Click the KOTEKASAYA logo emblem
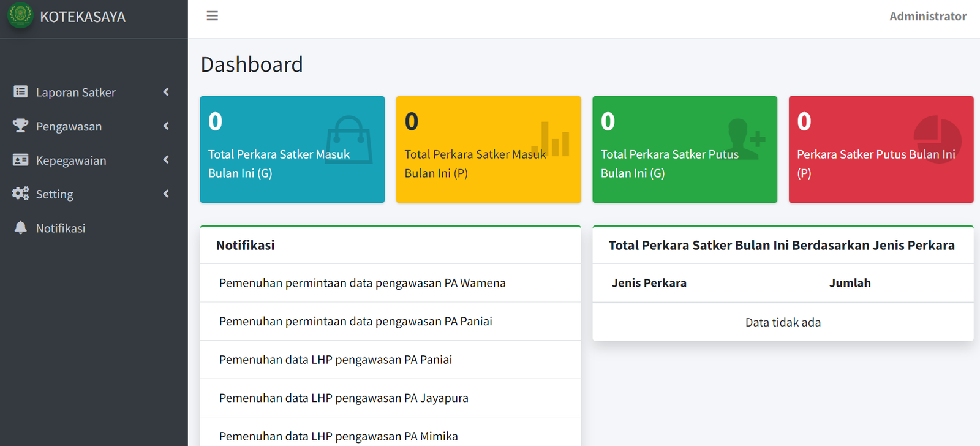 pos(20,16)
